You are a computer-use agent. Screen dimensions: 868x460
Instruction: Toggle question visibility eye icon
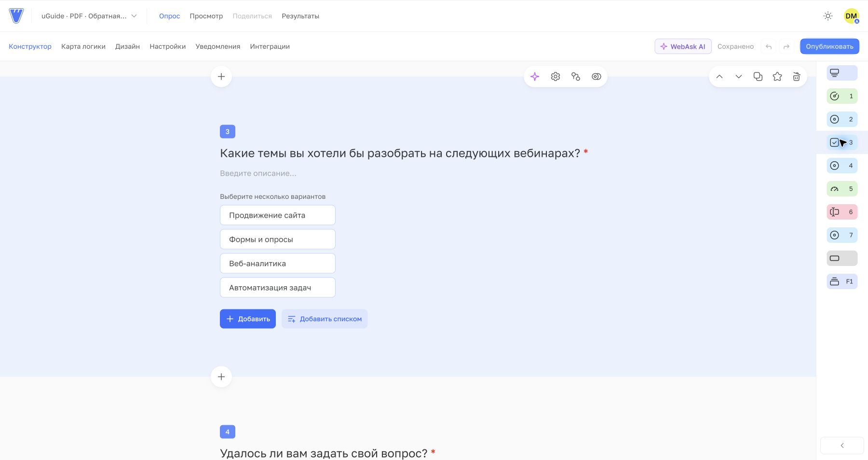tap(597, 77)
